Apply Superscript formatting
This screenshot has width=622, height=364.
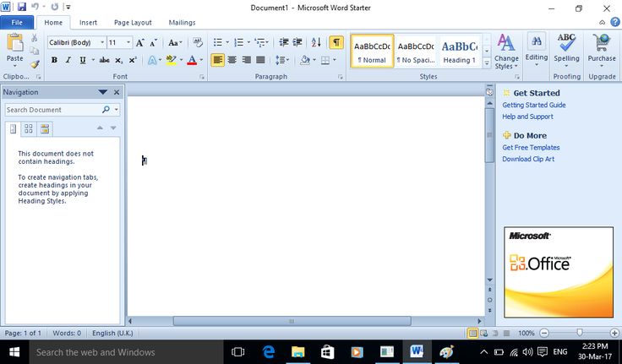pos(133,60)
